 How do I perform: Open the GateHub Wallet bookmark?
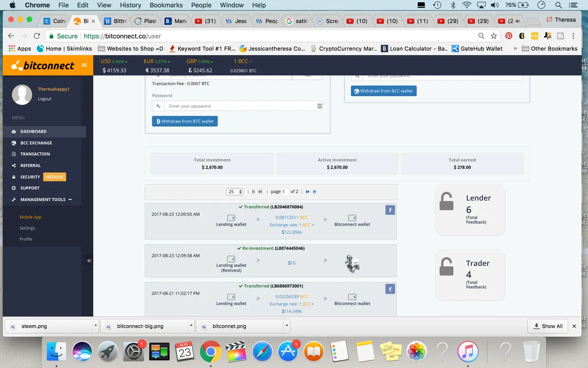(x=477, y=48)
